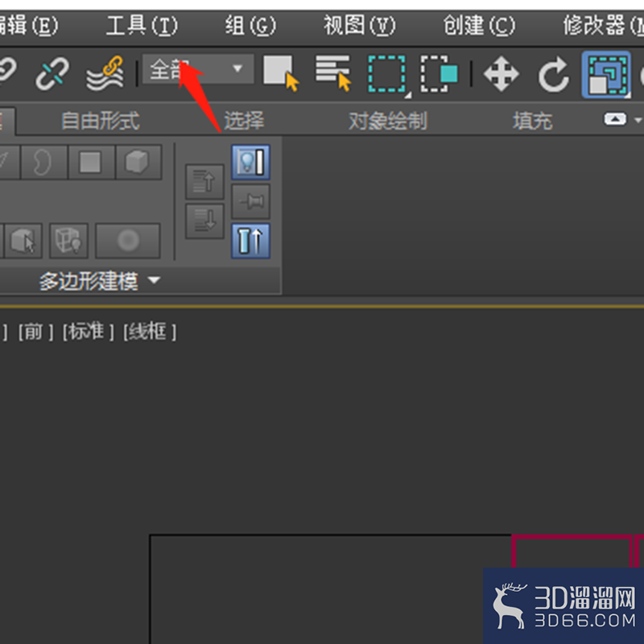Switch to the 自由形式 ribbon tab

[101, 121]
